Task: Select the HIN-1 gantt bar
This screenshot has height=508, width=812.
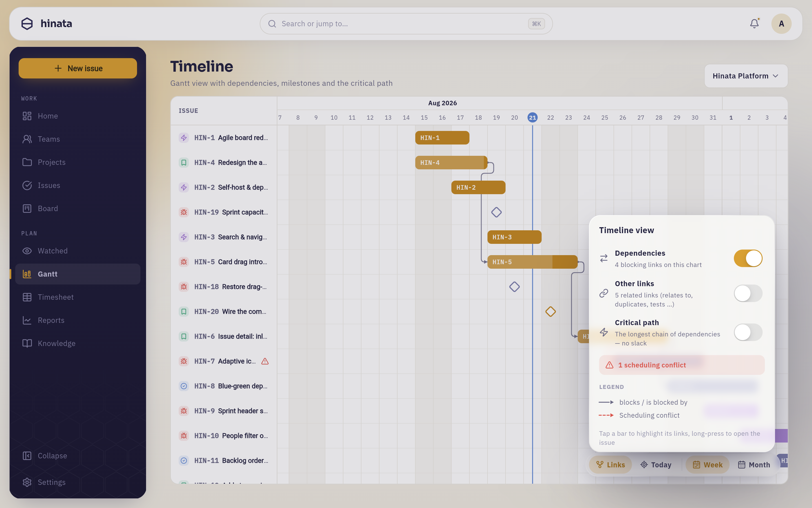Action: pyautogui.click(x=442, y=138)
